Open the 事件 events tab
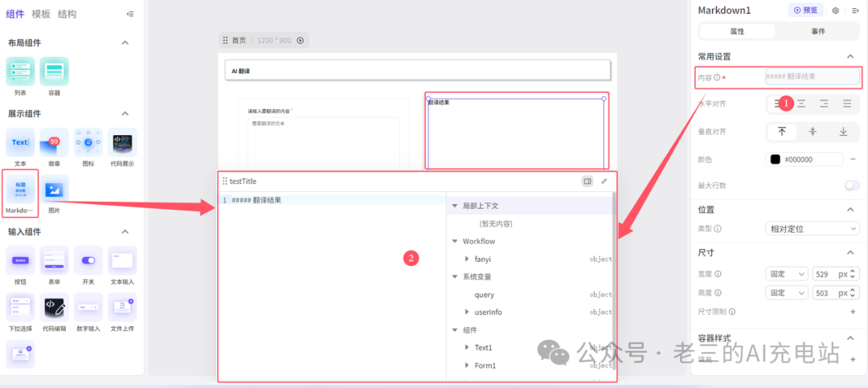This screenshot has width=868, height=388. [818, 31]
